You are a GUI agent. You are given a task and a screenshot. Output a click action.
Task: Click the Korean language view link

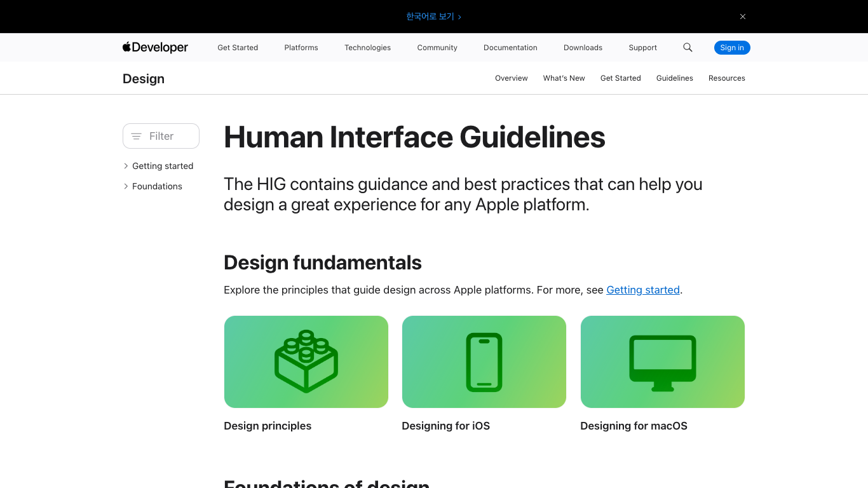pyautogui.click(x=434, y=17)
